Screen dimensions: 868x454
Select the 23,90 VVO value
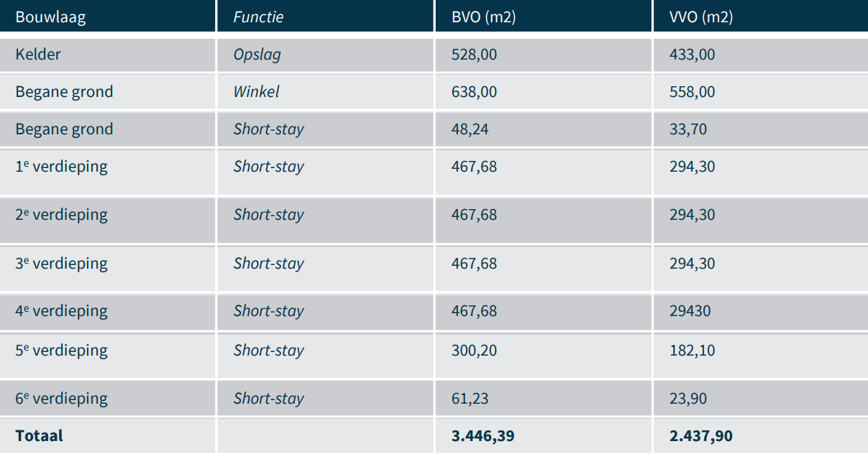[x=687, y=399]
